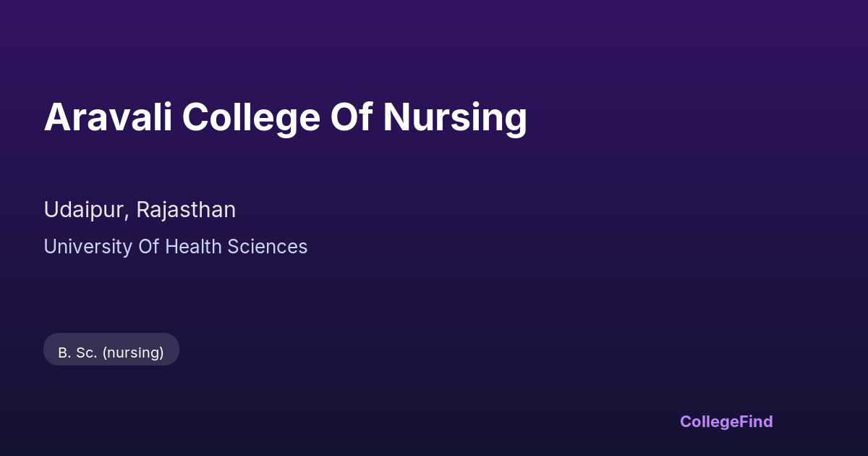Click the word "University" in the affiliation line
Image resolution: width=868 pixels, height=456 pixels.
coord(88,247)
